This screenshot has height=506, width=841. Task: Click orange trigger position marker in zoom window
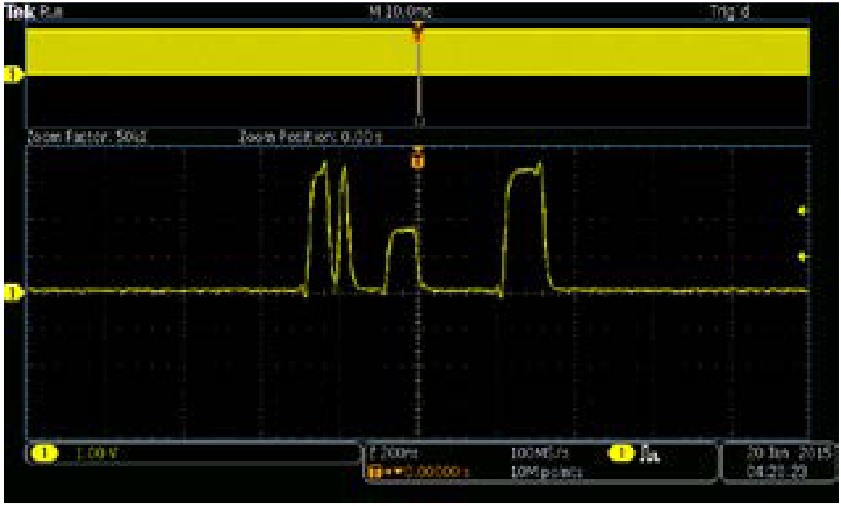point(418,159)
